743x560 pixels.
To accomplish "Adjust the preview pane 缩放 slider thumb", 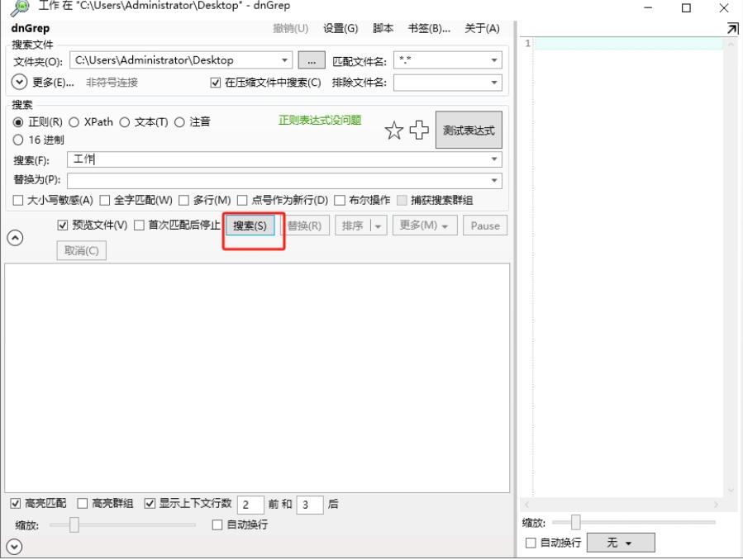I will [x=575, y=523].
